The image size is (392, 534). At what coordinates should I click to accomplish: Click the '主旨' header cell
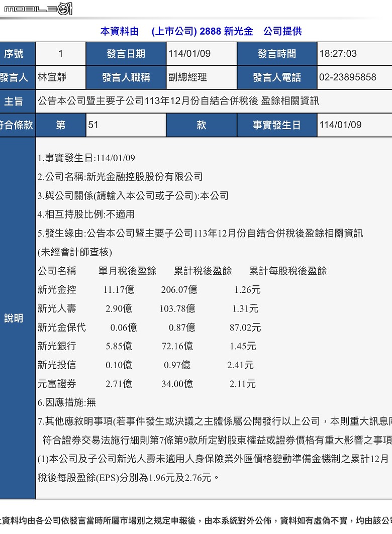pyautogui.click(x=18, y=101)
